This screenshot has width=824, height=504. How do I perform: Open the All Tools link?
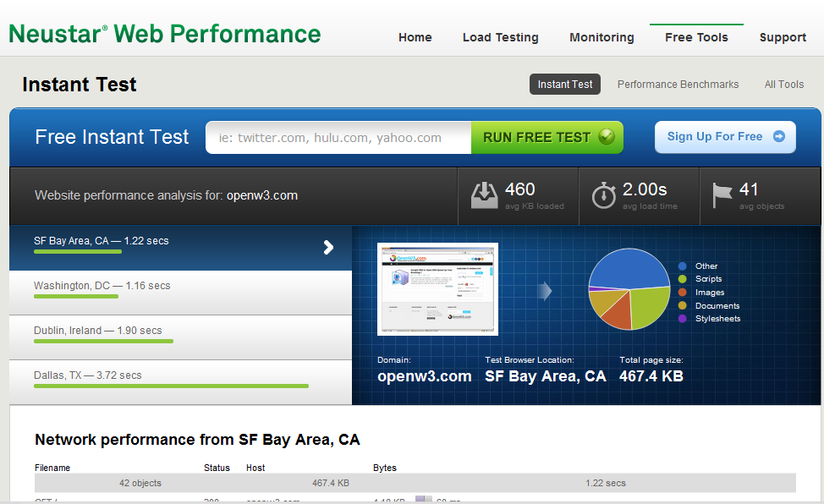click(x=784, y=84)
